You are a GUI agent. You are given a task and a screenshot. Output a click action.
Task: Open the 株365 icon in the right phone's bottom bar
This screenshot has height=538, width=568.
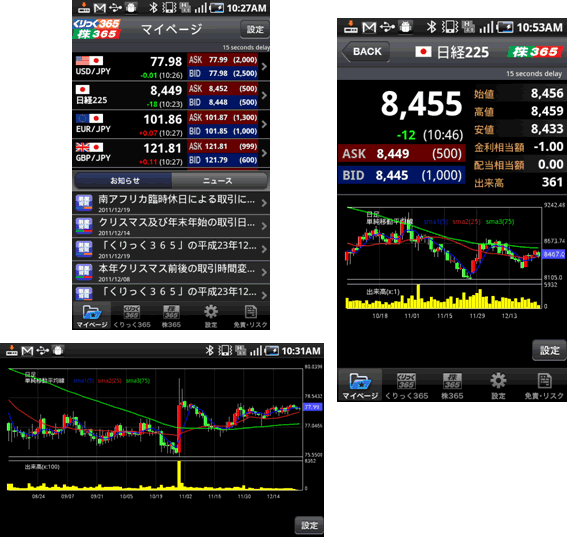tap(452, 385)
